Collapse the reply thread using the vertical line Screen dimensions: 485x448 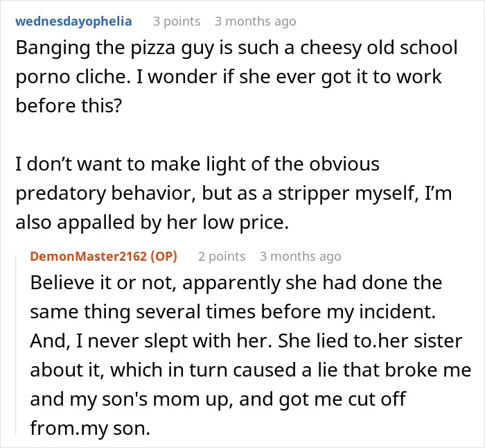(x=16, y=345)
